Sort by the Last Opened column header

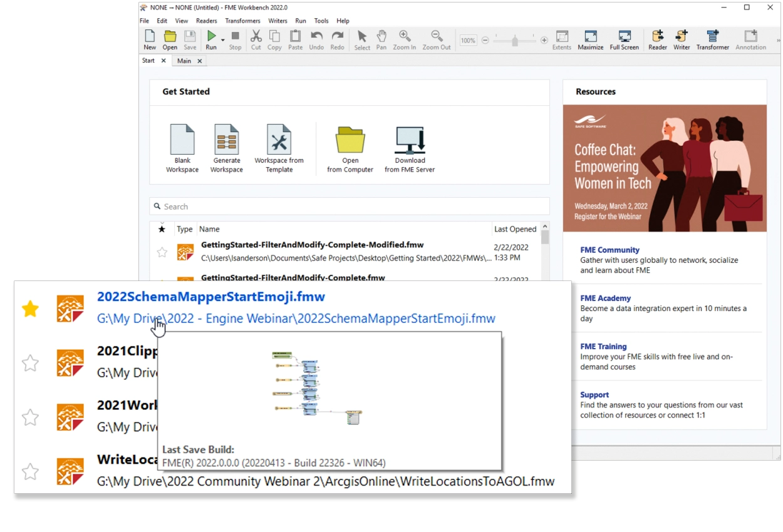point(515,229)
